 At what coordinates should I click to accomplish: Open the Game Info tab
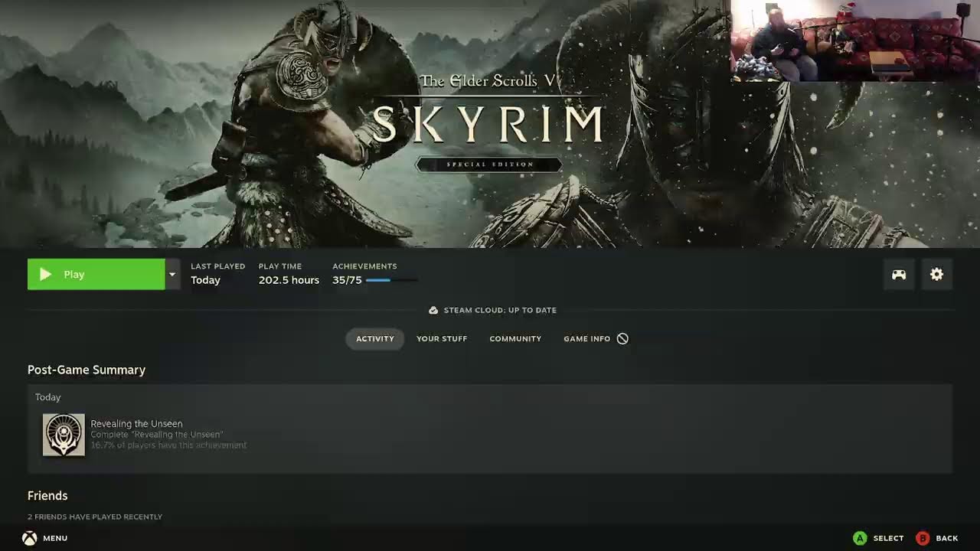click(587, 339)
